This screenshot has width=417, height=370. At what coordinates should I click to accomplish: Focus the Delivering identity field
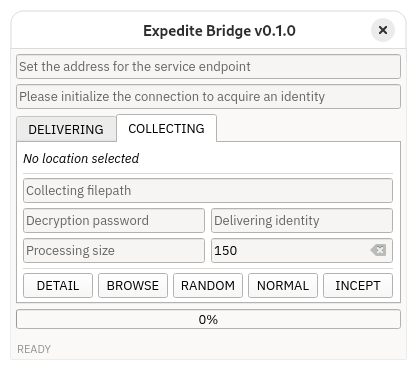[302, 221]
